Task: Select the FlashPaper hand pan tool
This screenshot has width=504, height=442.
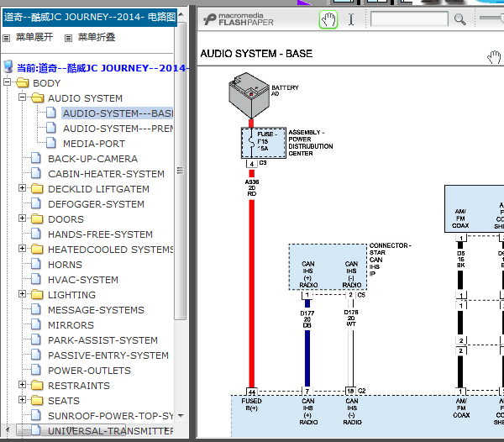Action: coord(328,19)
